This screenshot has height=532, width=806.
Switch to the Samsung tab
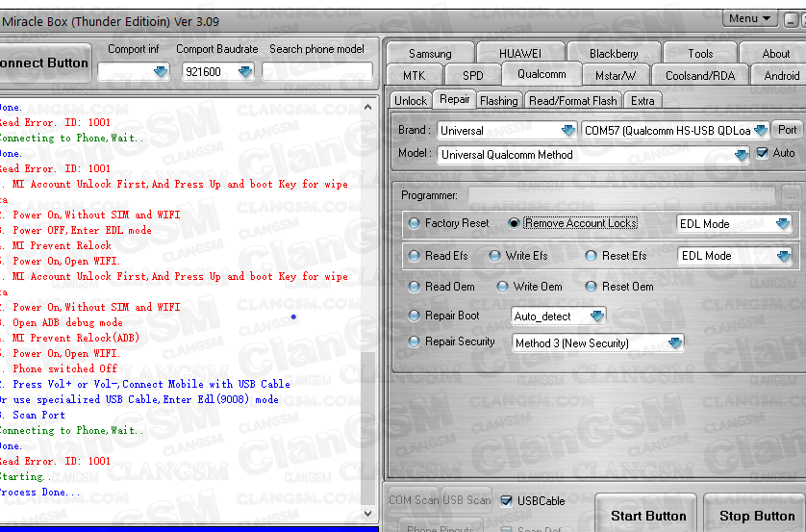coord(430,54)
